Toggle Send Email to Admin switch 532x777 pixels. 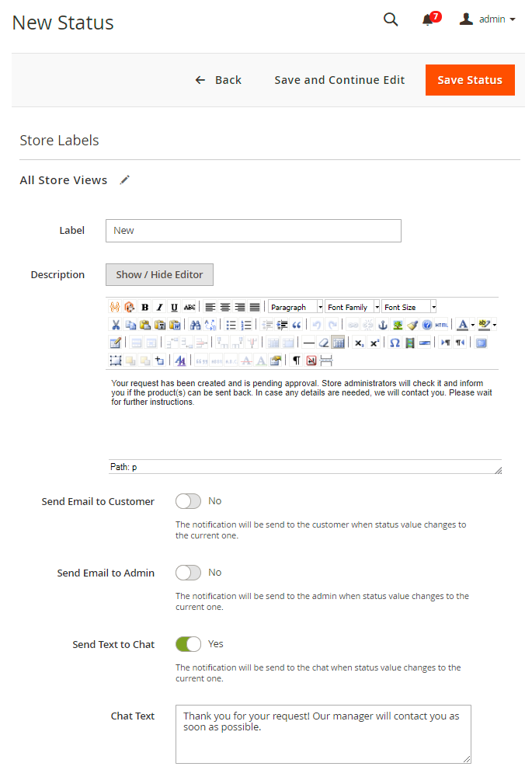(188, 573)
